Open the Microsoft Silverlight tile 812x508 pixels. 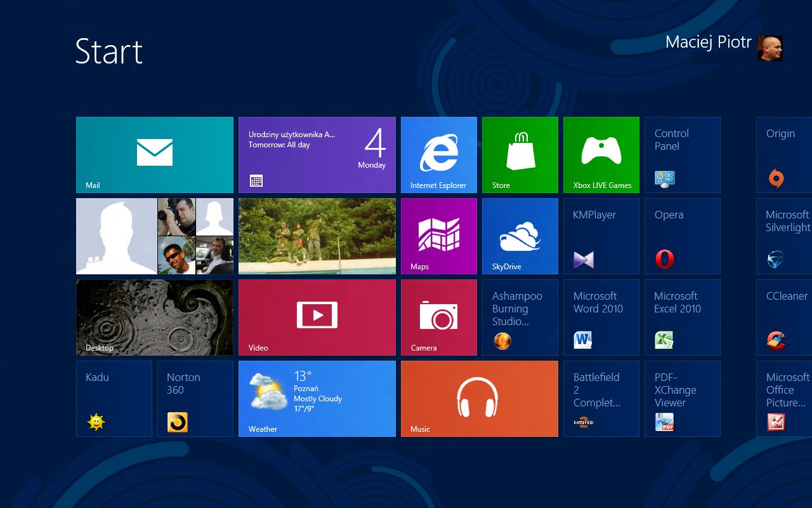pos(784,236)
